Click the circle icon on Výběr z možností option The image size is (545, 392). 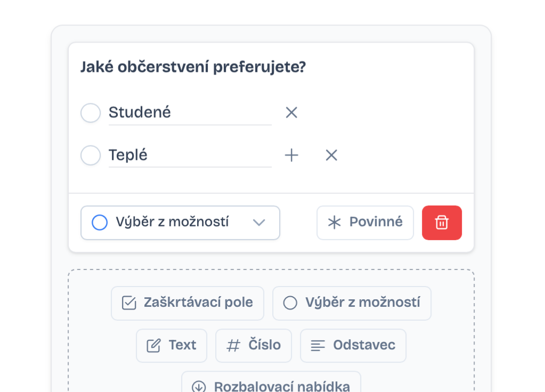[290, 303]
